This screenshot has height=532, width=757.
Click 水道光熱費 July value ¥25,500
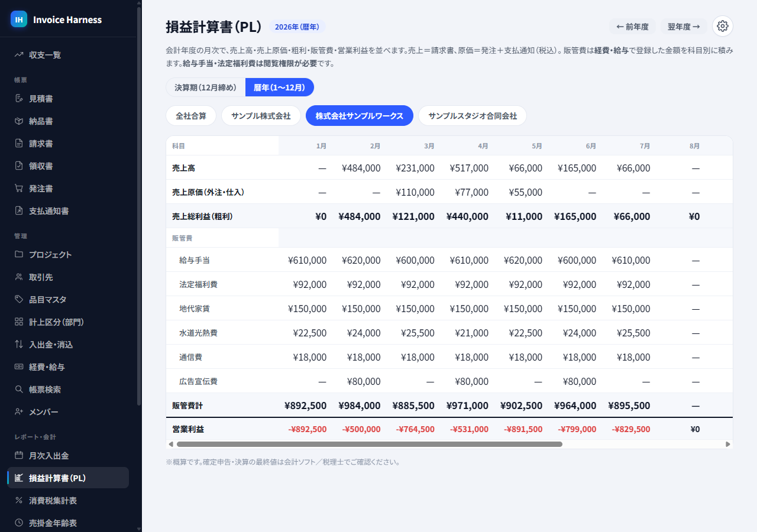click(x=633, y=333)
